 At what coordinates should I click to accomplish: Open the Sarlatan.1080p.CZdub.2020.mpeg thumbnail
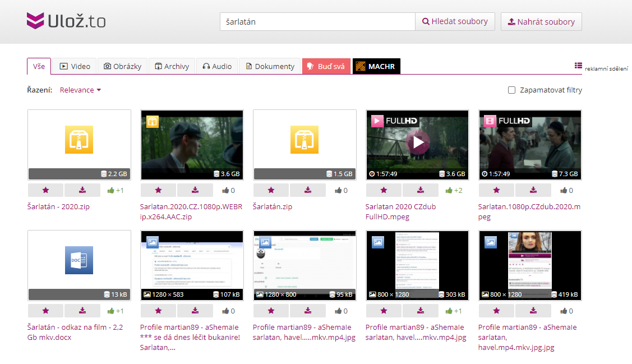pos(530,144)
